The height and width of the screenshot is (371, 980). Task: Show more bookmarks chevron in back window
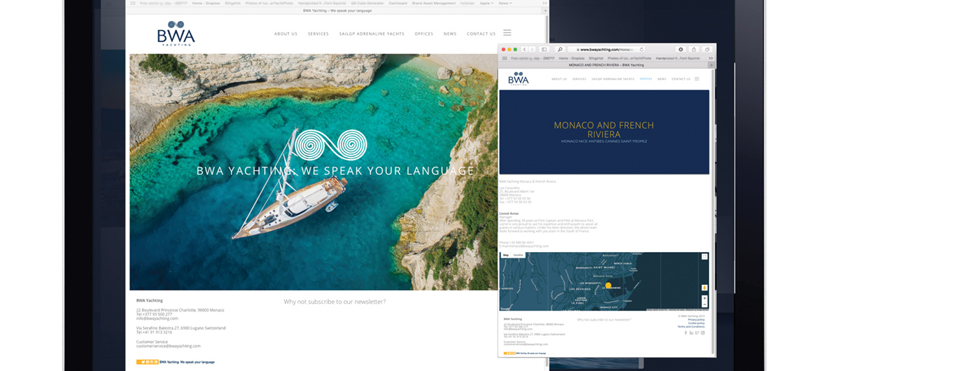click(x=545, y=3)
